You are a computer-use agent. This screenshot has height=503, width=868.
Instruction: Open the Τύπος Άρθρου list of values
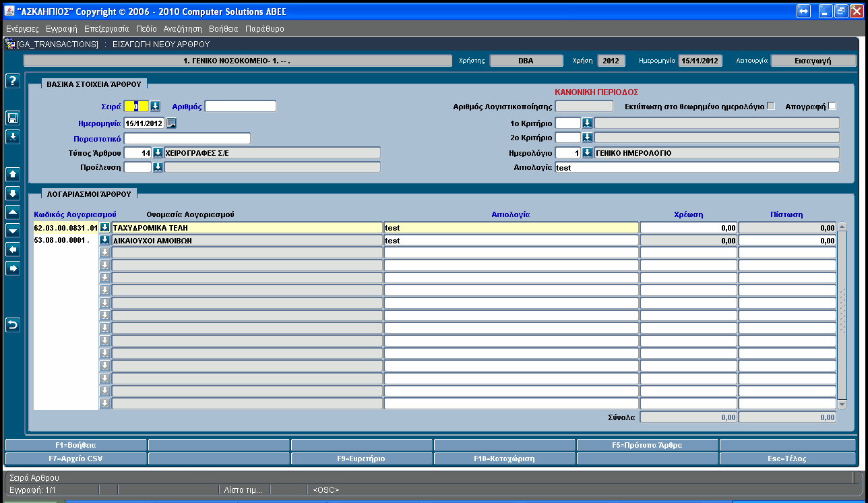tap(158, 152)
